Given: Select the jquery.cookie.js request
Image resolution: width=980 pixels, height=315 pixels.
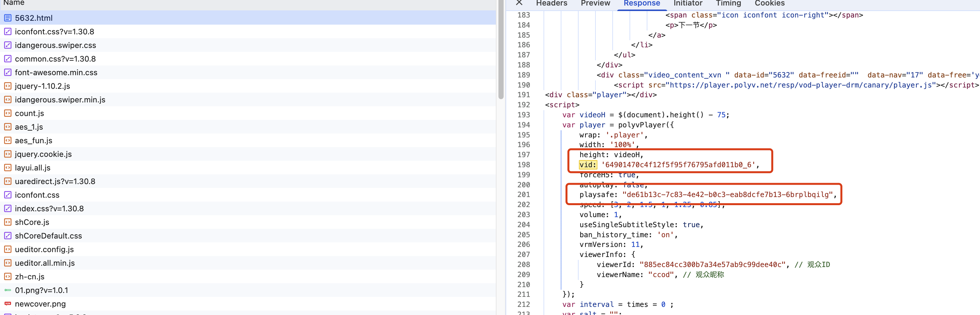Looking at the screenshot, I should (x=248, y=154).
